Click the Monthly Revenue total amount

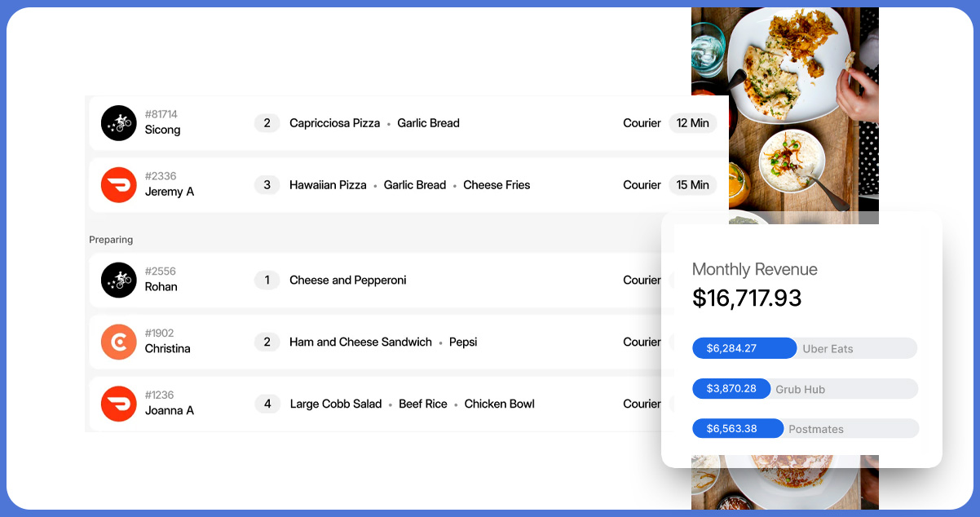tap(747, 298)
